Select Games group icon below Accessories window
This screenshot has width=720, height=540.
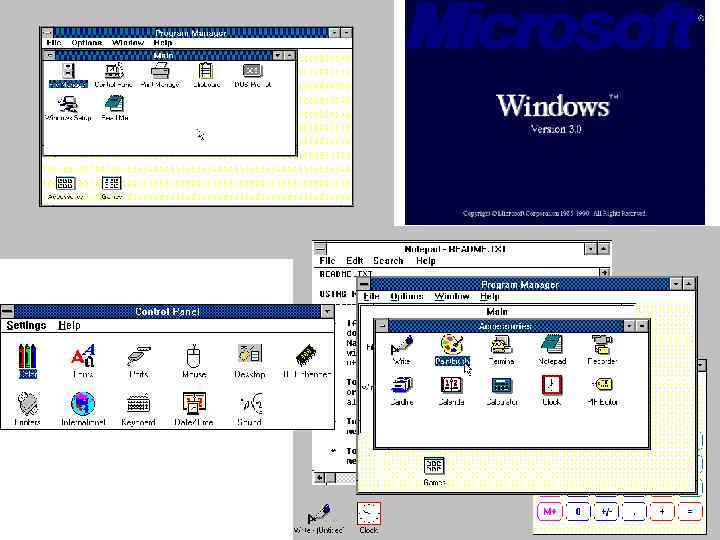click(434, 471)
